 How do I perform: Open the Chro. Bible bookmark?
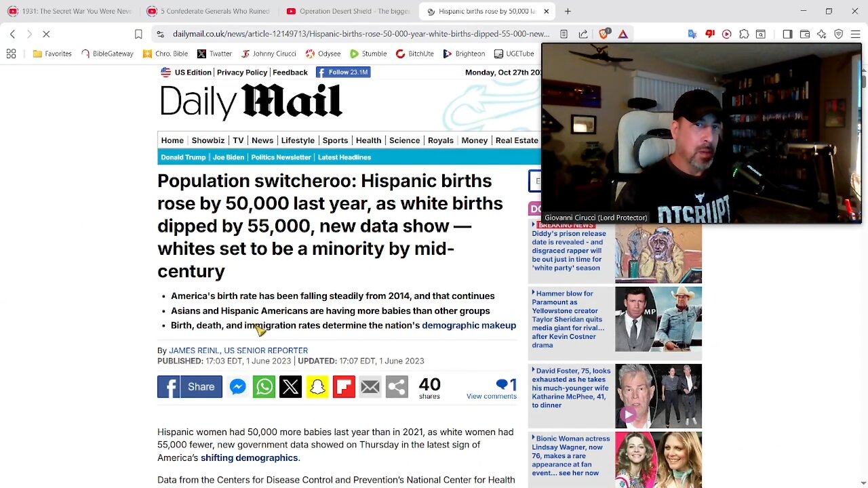[165, 54]
